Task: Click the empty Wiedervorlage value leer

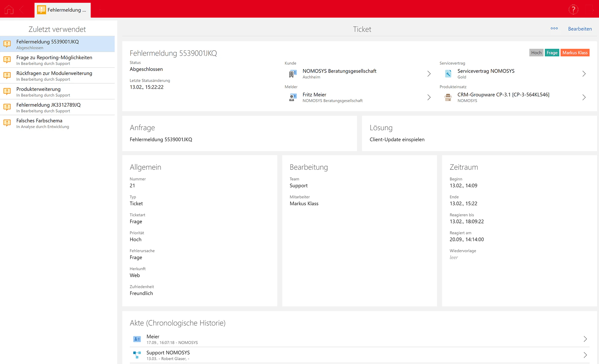Action: pos(454,257)
